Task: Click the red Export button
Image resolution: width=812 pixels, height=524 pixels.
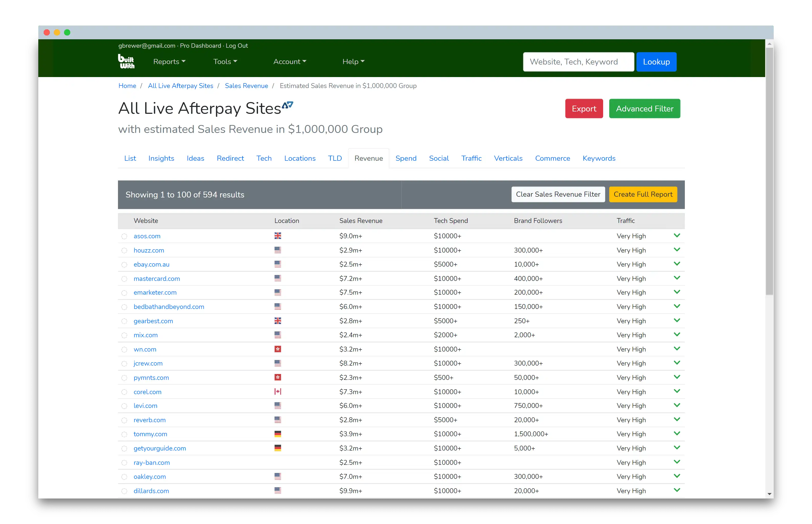Action: pyautogui.click(x=584, y=108)
